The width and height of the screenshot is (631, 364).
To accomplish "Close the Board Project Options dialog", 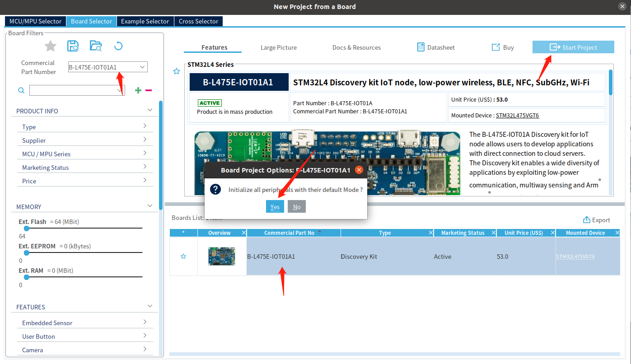I will pyautogui.click(x=359, y=170).
